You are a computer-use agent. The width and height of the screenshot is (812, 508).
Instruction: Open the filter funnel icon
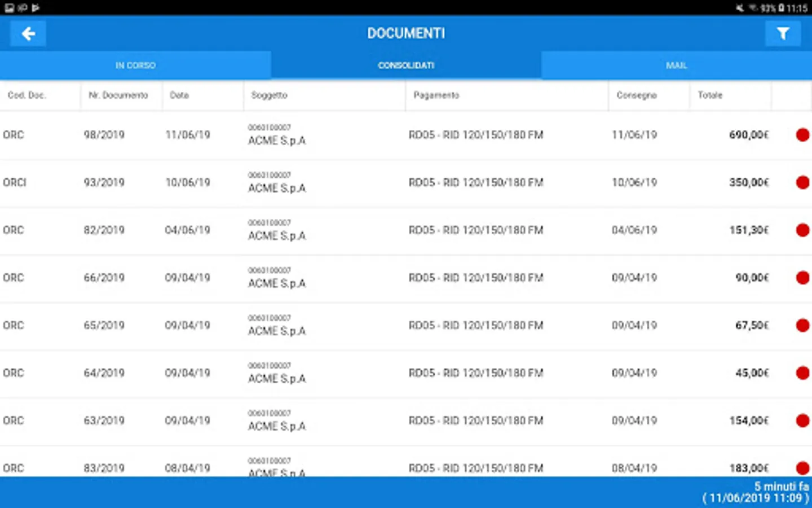(783, 34)
